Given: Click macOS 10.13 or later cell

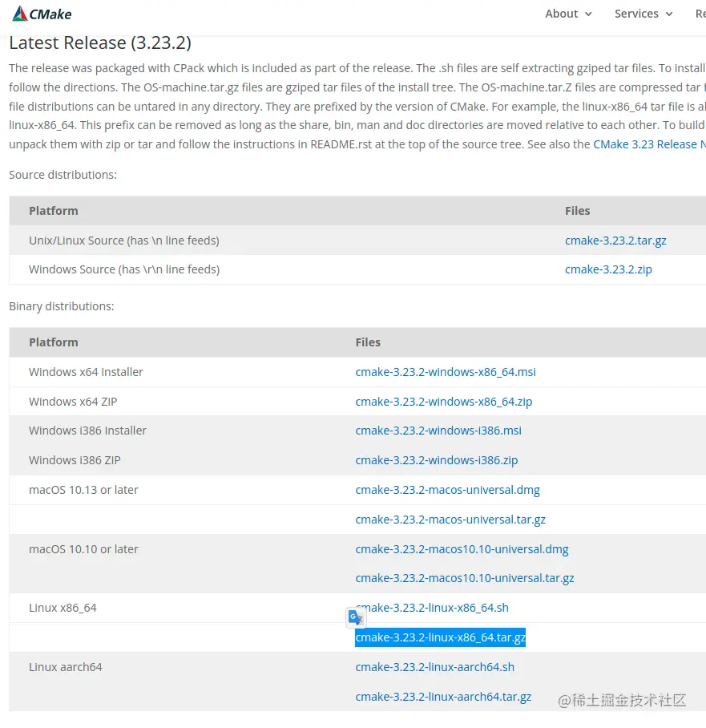Looking at the screenshot, I should pyautogui.click(x=83, y=490).
